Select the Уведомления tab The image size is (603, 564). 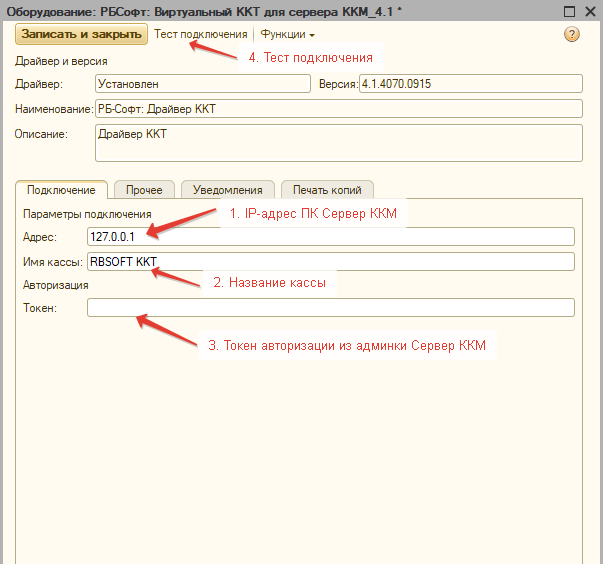pos(228,190)
